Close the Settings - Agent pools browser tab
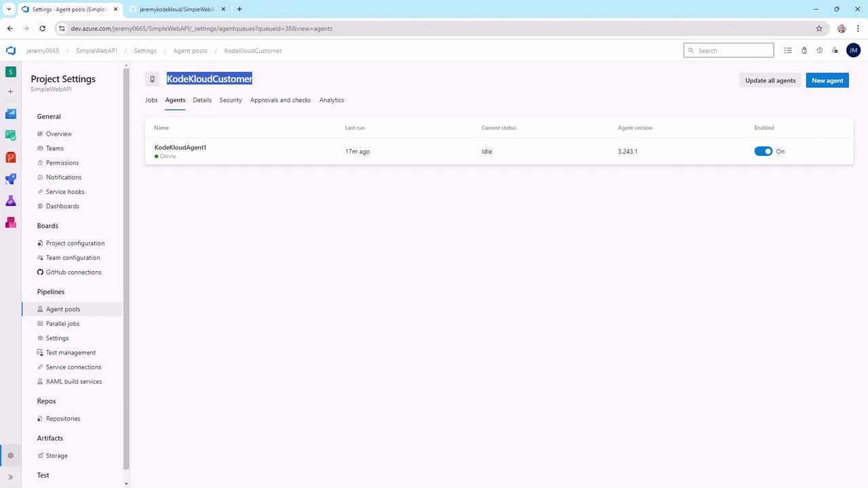This screenshot has width=868, height=488. [115, 9]
